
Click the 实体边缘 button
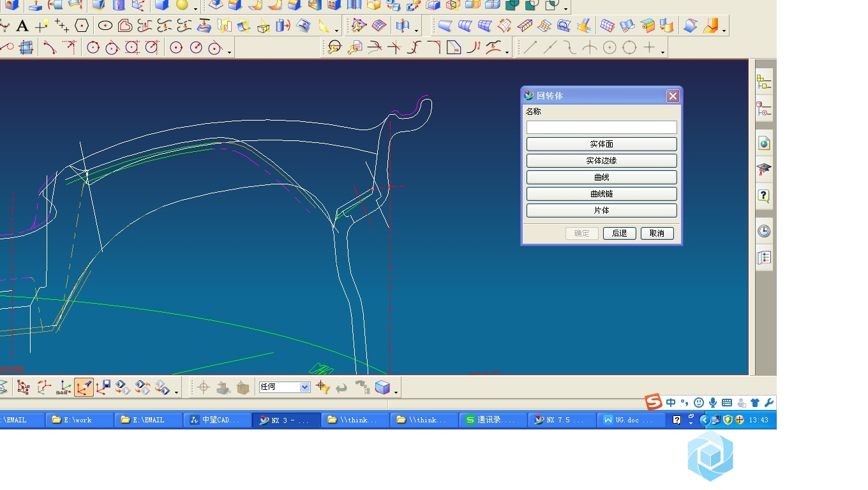(x=601, y=161)
